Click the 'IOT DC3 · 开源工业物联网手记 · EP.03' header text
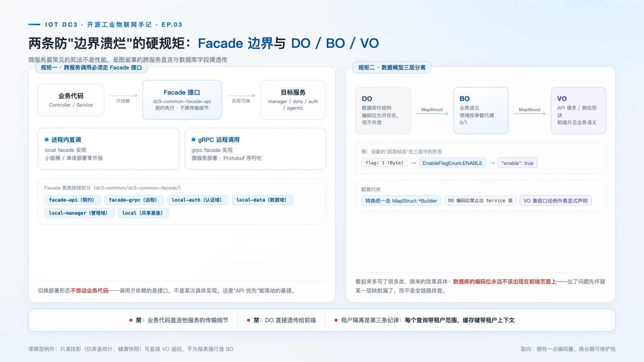Viewport: 644px width, 362px height. coord(114,25)
